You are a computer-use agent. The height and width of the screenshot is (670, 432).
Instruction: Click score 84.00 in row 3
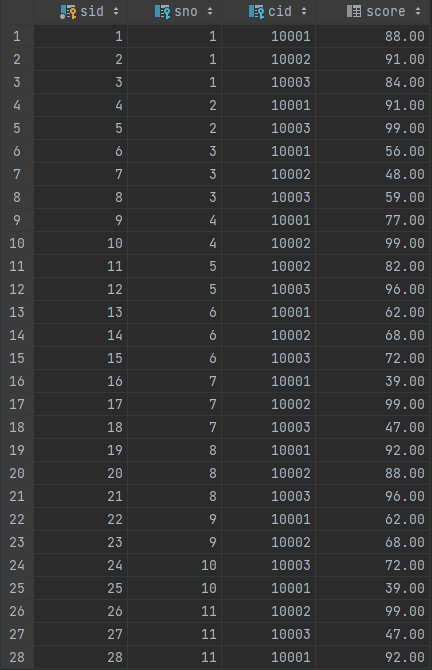point(373,82)
